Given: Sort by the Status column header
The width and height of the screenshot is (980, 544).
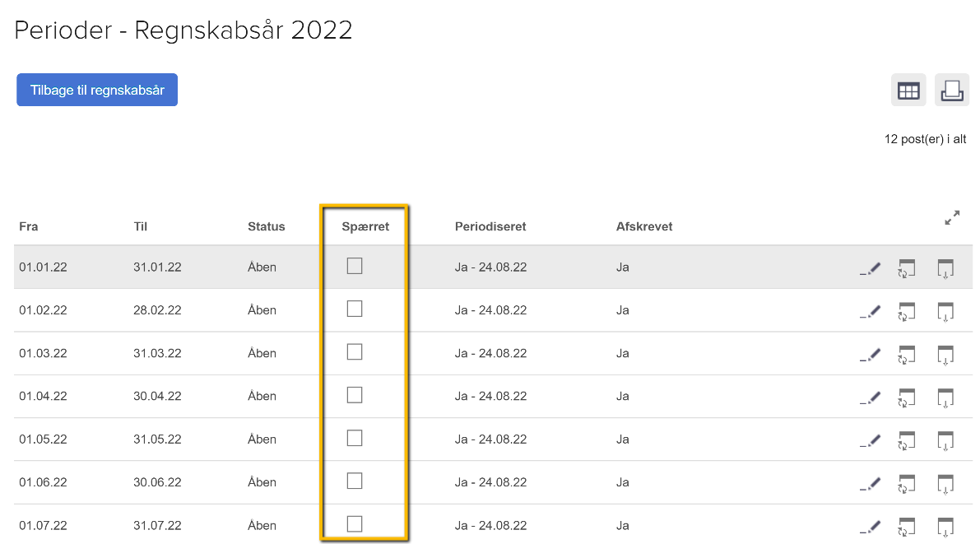Looking at the screenshot, I should (266, 226).
